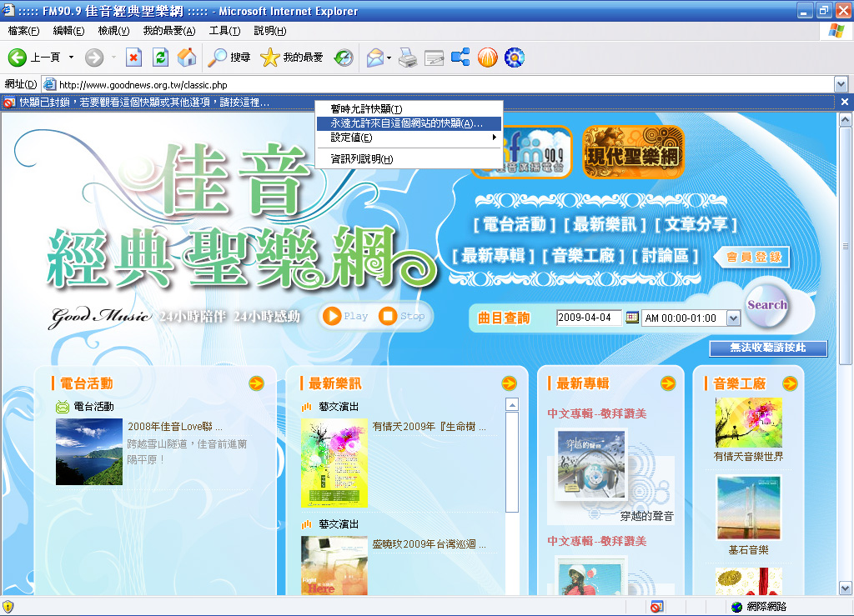Viewport: 854px width, 616px height.
Task: Open the 檔案 menu
Action: [x=23, y=31]
